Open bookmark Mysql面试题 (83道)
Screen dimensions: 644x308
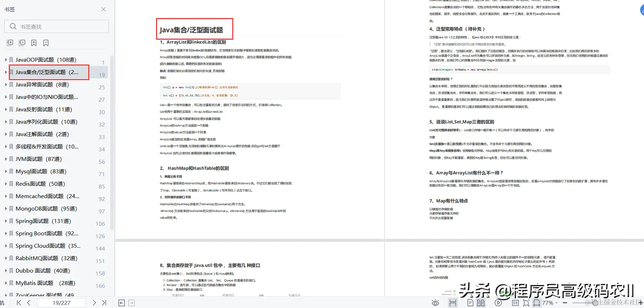[x=41, y=171]
